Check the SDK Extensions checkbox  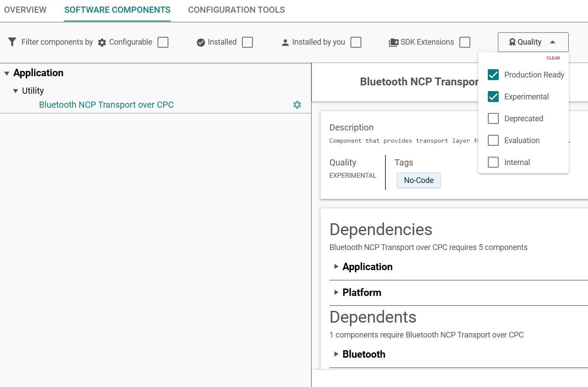pyautogui.click(x=465, y=42)
